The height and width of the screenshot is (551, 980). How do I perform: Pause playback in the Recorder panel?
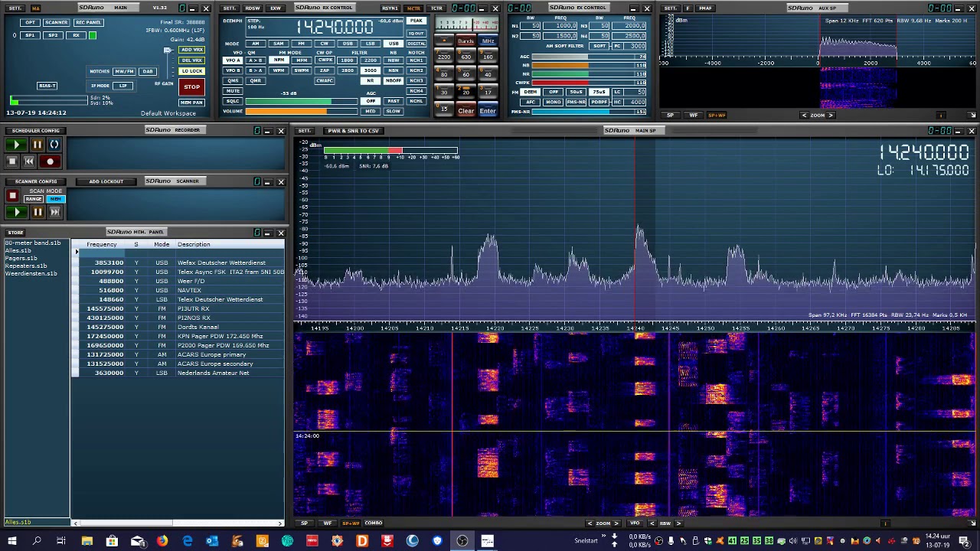coord(37,145)
